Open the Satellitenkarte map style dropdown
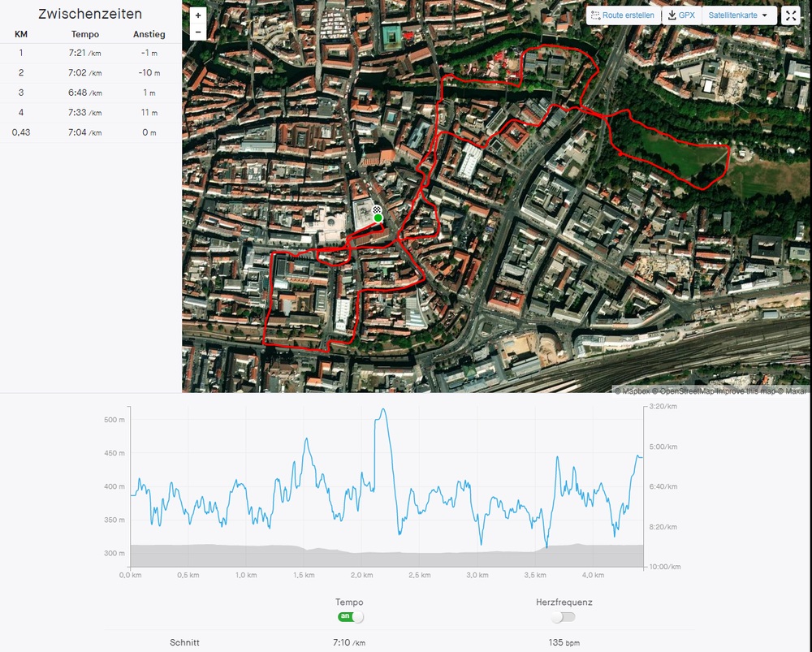 click(738, 15)
